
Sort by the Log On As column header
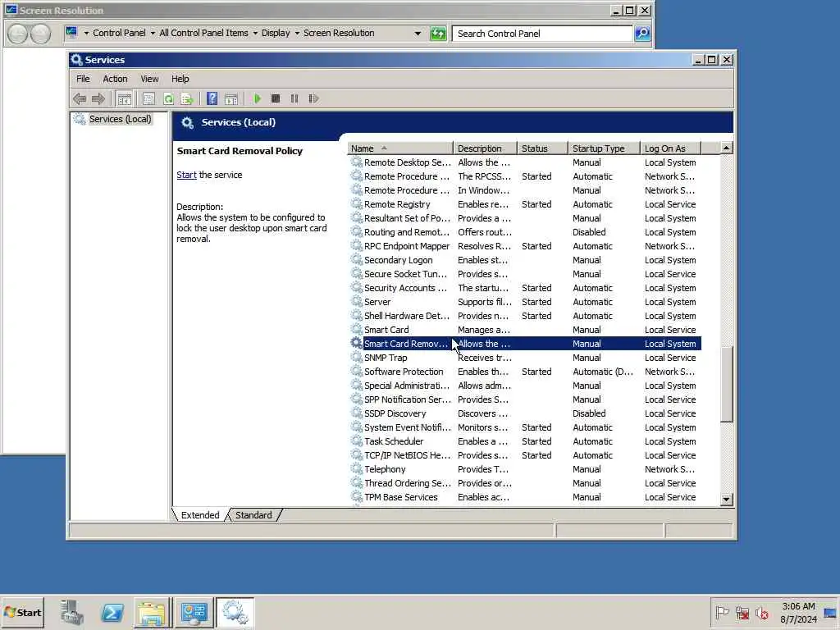point(670,148)
